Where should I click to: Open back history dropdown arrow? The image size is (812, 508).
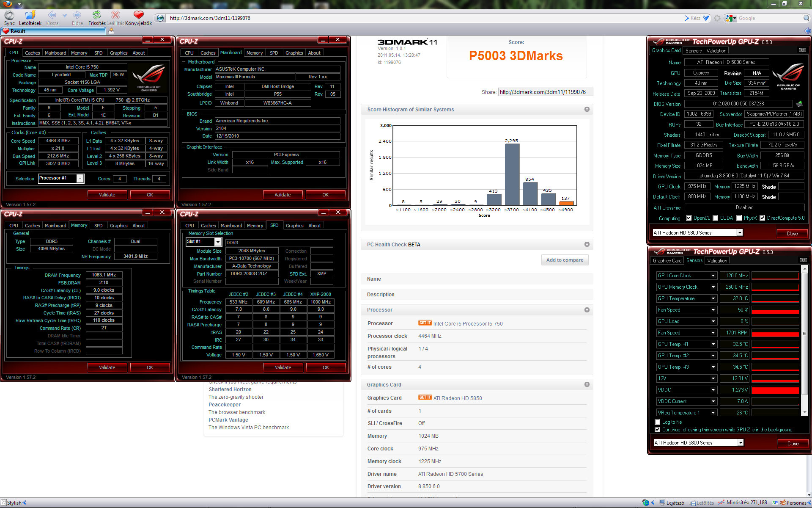65,16
